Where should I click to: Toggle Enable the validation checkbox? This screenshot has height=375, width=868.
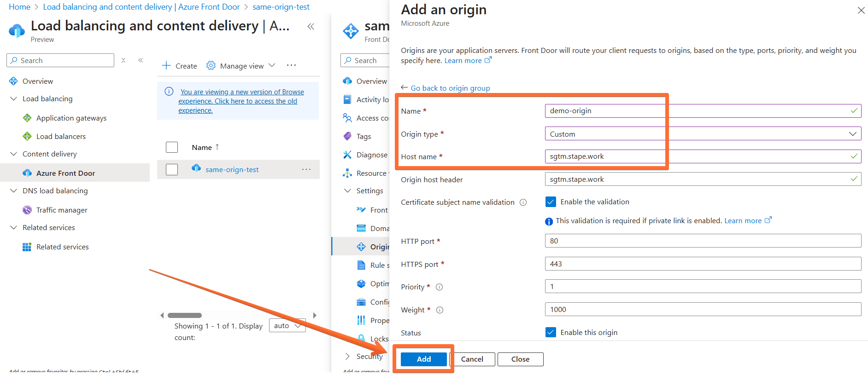point(551,202)
